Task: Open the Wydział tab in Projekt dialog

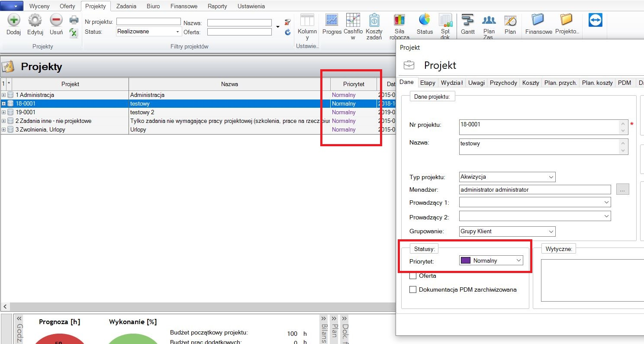Action: click(x=451, y=83)
